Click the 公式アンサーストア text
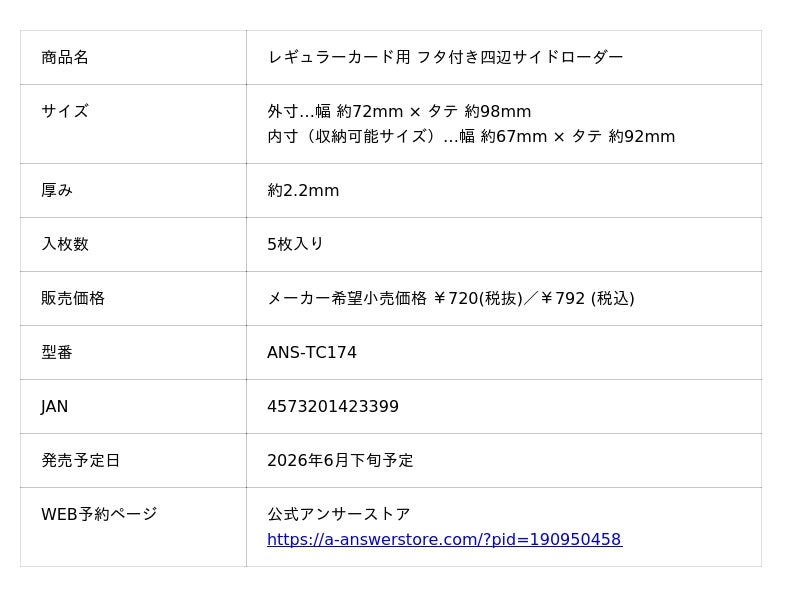The width and height of the screenshot is (800, 597). pos(339,514)
